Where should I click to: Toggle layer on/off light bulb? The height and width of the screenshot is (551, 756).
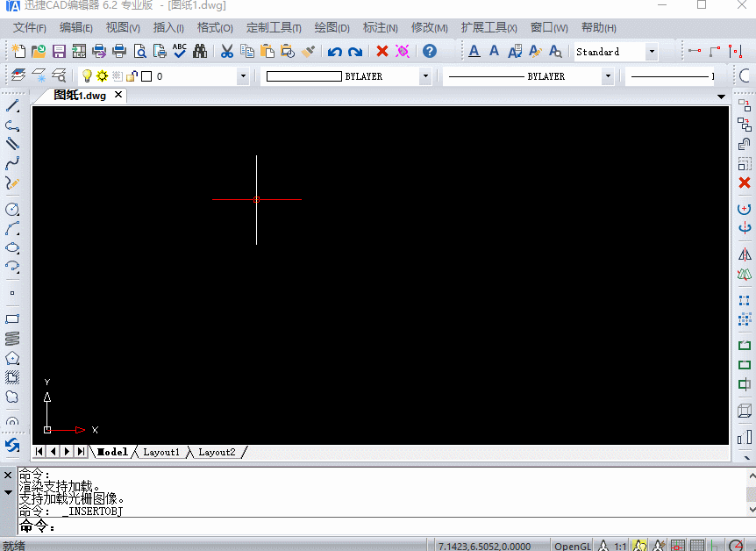pos(87,75)
